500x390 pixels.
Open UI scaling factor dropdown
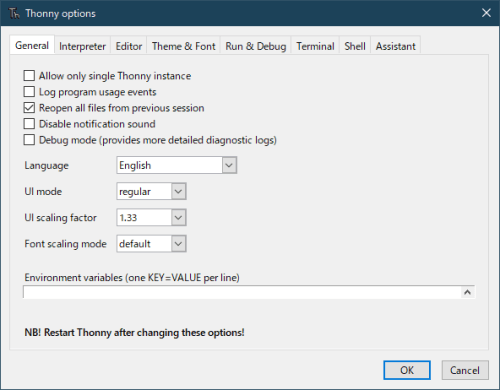click(x=178, y=218)
